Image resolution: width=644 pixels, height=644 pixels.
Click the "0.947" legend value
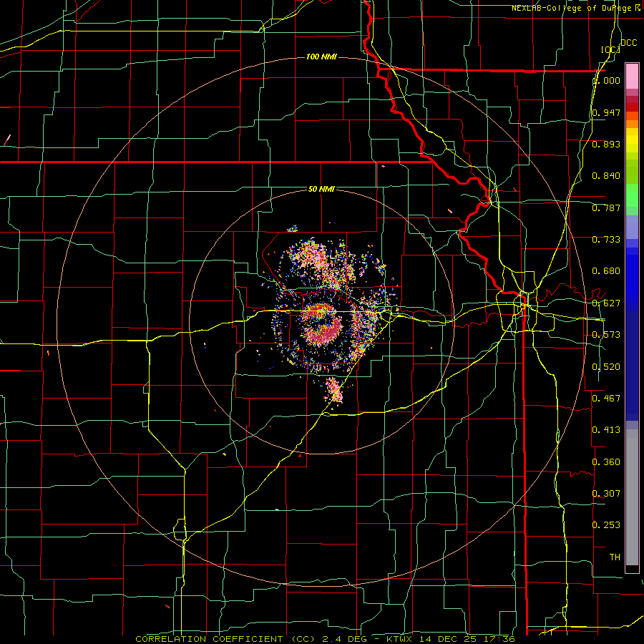606,112
